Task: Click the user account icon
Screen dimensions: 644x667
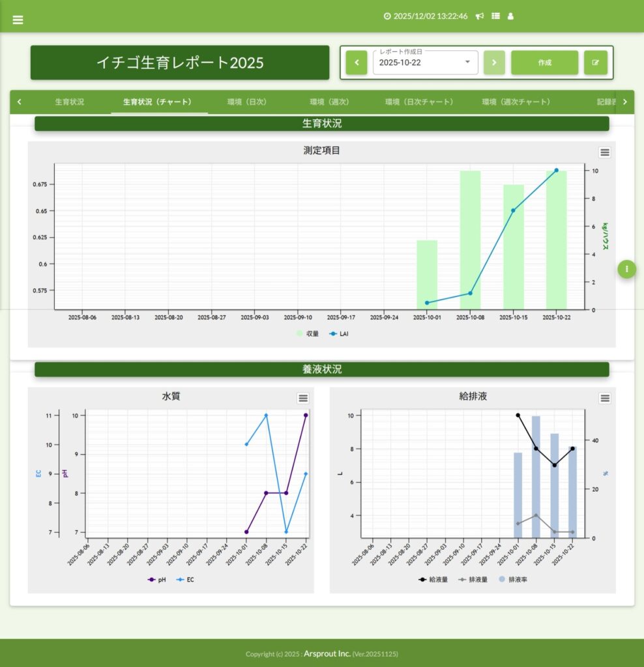Action: pos(510,16)
